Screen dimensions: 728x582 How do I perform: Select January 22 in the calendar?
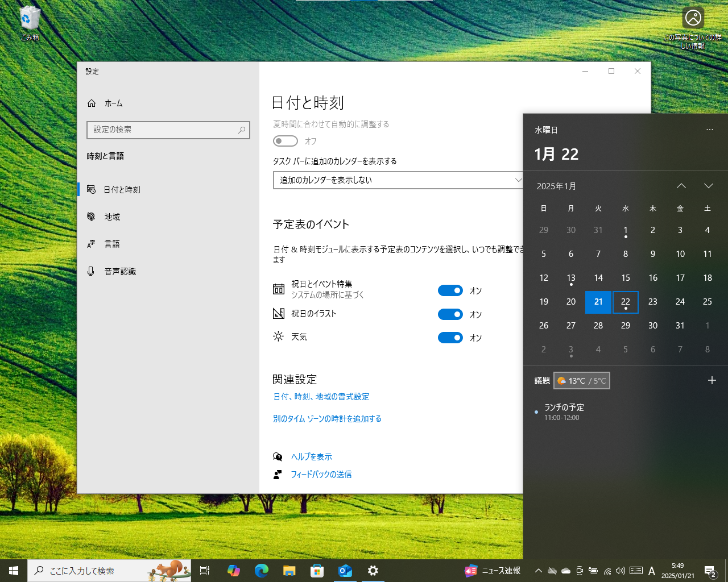(x=626, y=302)
